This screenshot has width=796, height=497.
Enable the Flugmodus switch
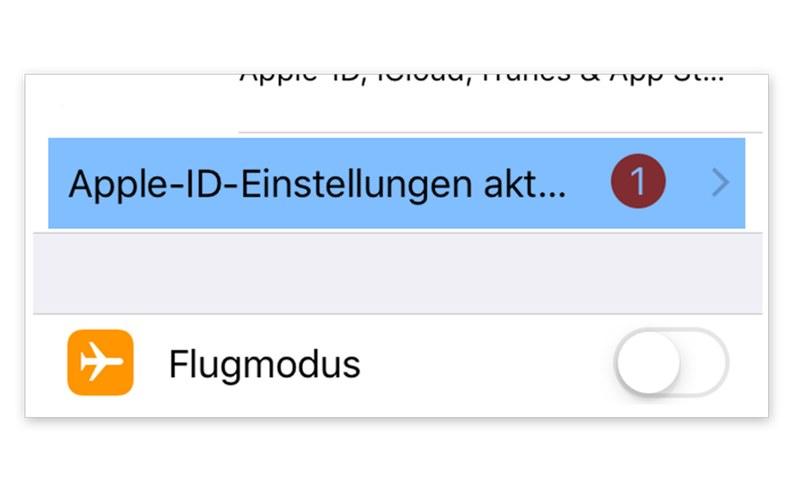[671, 362]
